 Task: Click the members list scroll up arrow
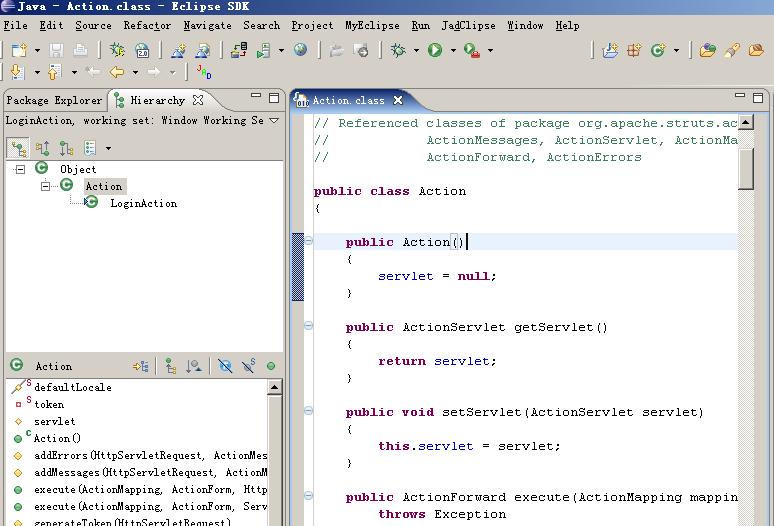274,387
